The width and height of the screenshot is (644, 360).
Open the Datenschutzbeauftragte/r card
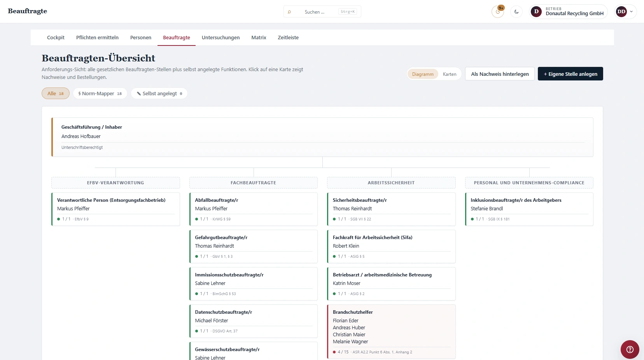click(x=254, y=321)
